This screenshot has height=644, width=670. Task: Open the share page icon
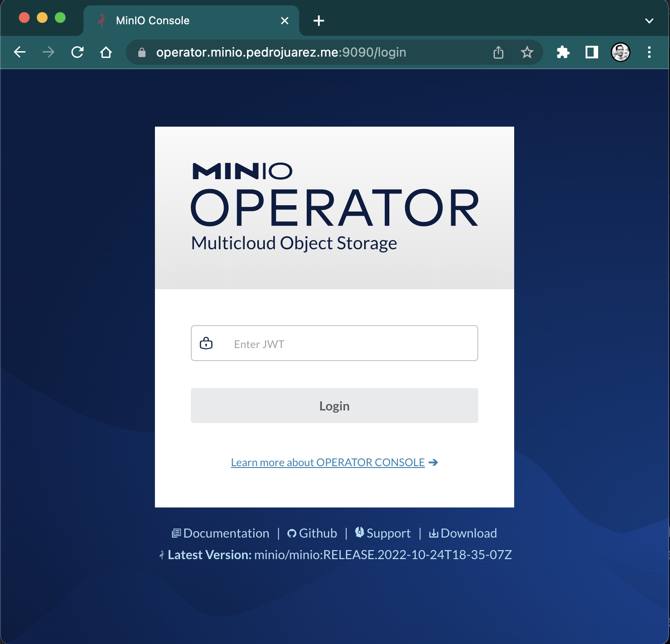498,53
